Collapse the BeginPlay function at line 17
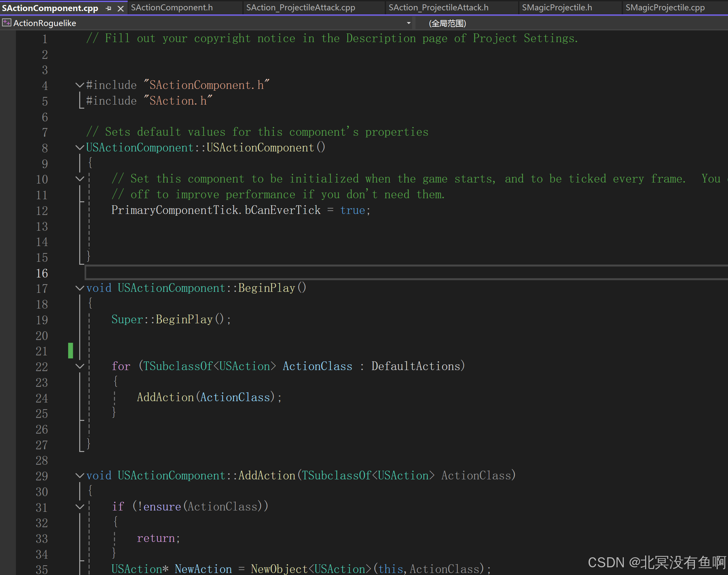728x575 pixels. pyautogui.click(x=80, y=288)
